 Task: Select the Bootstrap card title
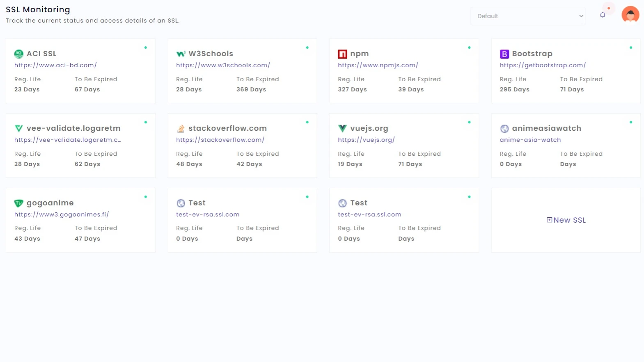532,54
